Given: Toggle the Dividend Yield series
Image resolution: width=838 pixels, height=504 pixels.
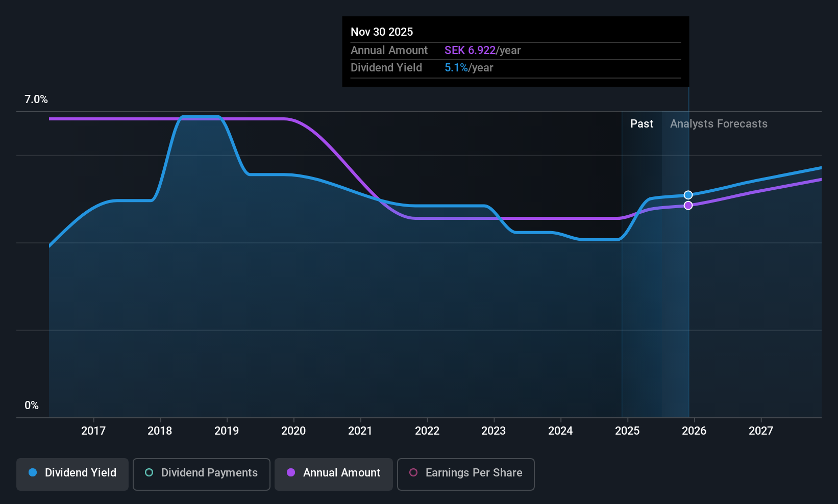Looking at the screenshot, I should point(72,474).
